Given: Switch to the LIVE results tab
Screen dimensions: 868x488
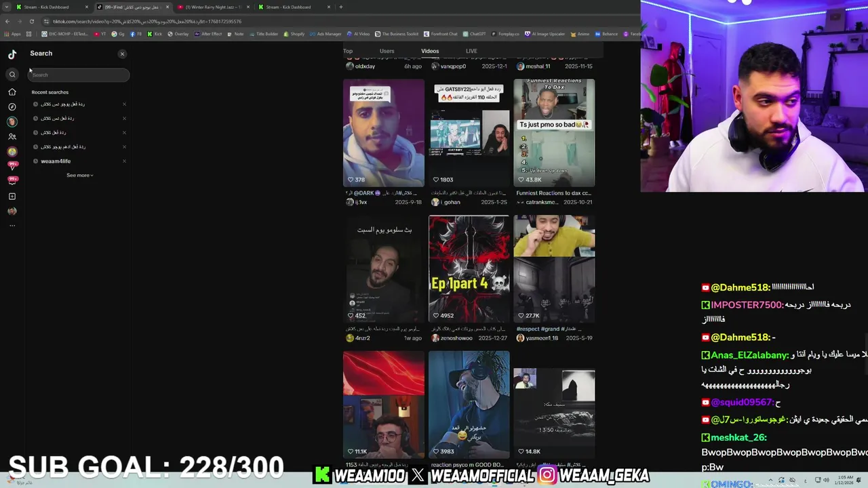Looking at the screenshot, I should [471, 51].
